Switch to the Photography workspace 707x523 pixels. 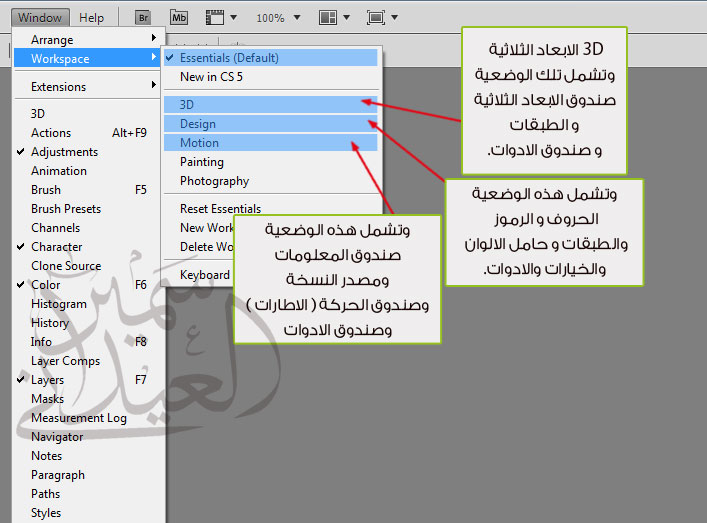pos(271,181)
